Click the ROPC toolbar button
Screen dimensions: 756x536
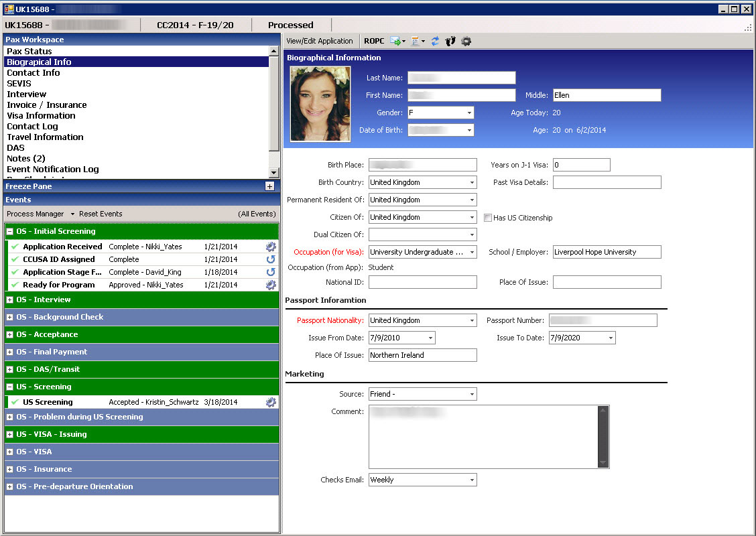click(374, 41)
